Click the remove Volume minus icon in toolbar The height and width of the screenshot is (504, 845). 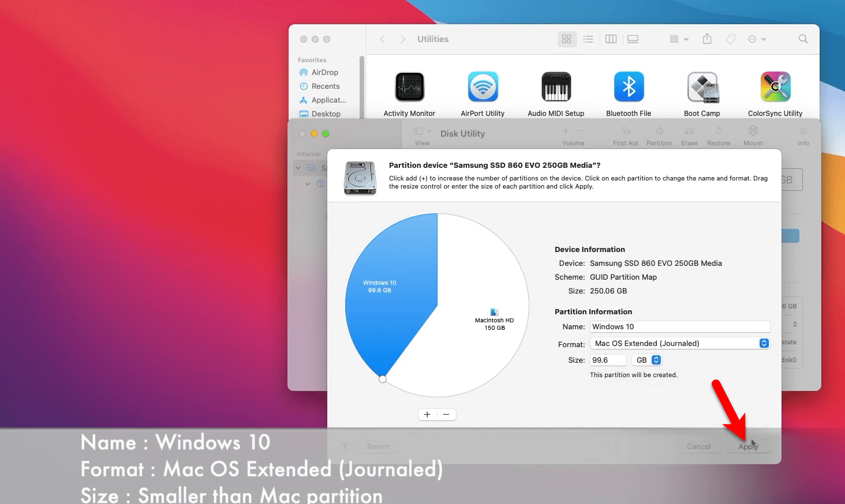click(581, 131)
